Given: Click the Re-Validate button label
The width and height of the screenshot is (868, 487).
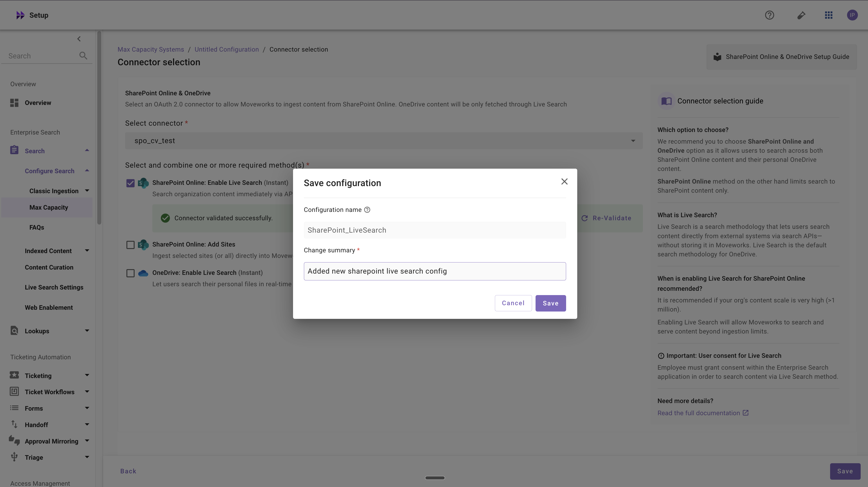Looking at the screenshot, I should [x=612, y=218].
